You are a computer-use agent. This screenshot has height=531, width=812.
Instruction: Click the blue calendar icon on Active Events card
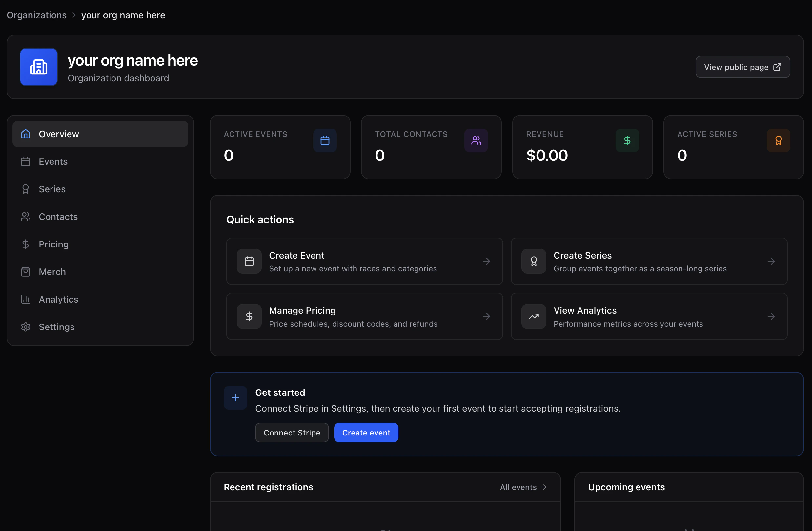pos(325,140)
